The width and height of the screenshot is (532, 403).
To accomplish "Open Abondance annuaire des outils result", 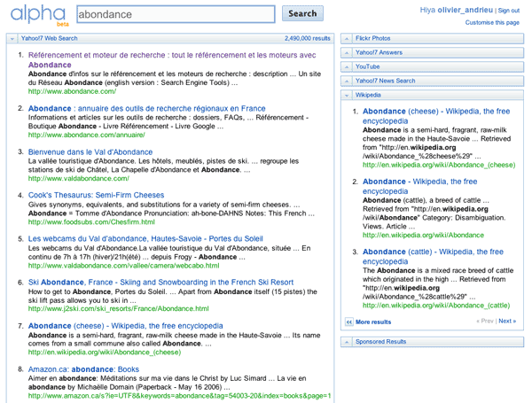I will coord(146,108).
